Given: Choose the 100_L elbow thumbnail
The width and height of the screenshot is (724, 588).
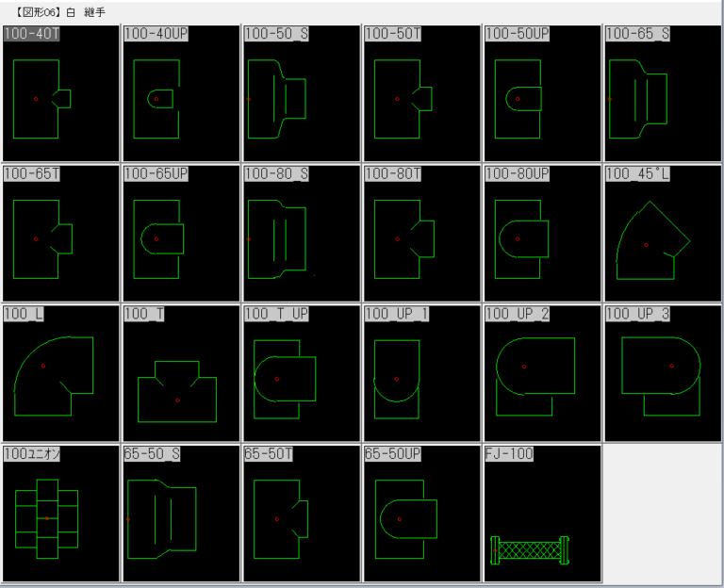Looking at the screenshot, I should click(61, 373).
